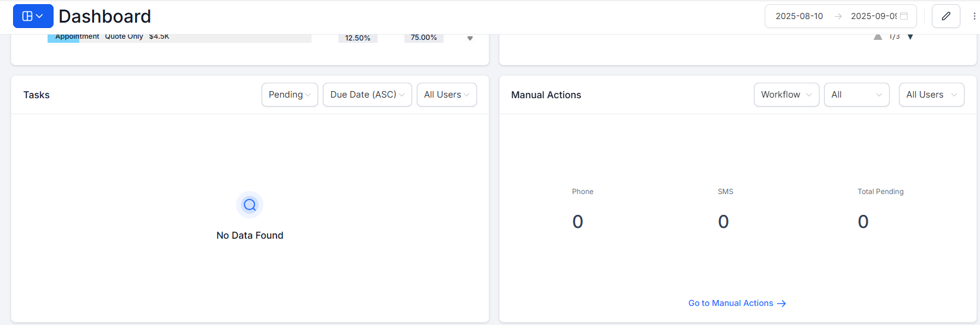The height and width of the screenshot is (325, 980).
Task: Open the All filter dropdown
Action: [x=856, y=95]
